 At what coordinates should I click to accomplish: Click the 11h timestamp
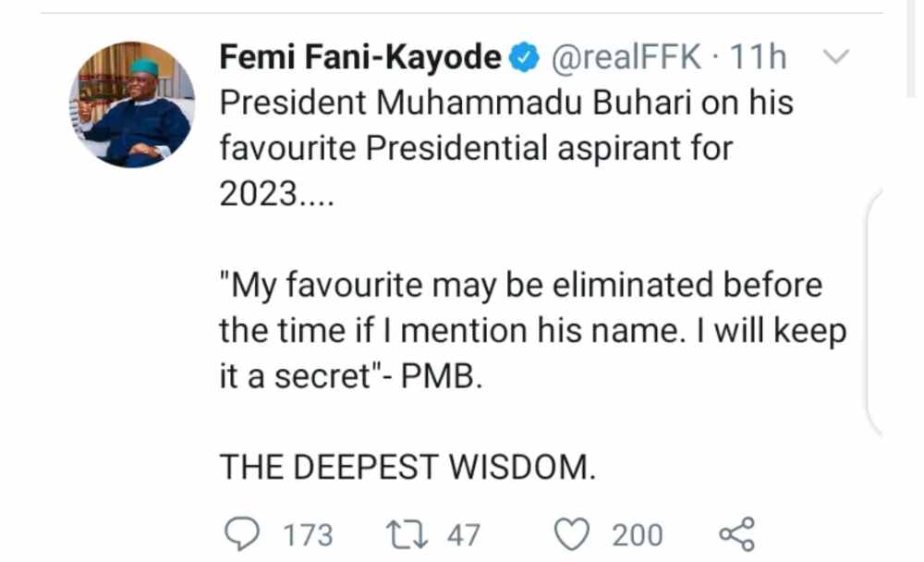(759, 58)
